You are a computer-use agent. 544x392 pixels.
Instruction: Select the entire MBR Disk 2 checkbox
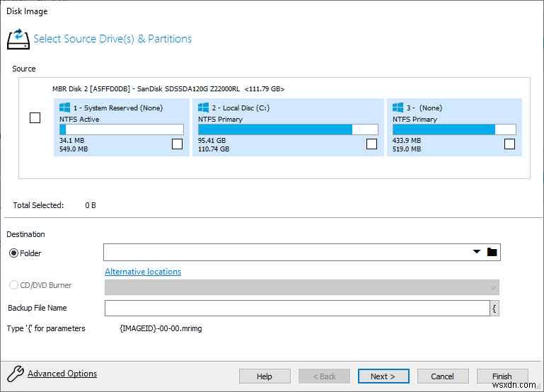[35, 118]
